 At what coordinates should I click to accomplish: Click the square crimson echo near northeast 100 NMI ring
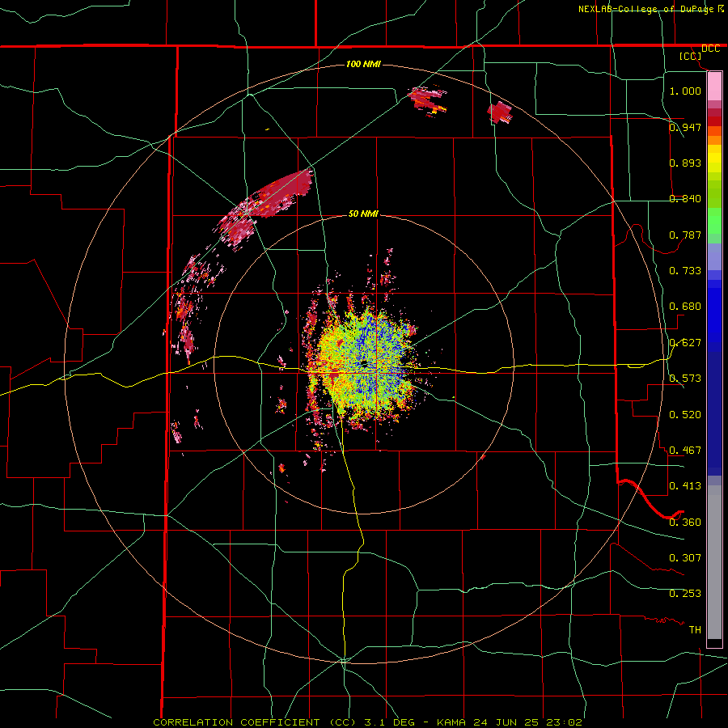coord(500,112)
